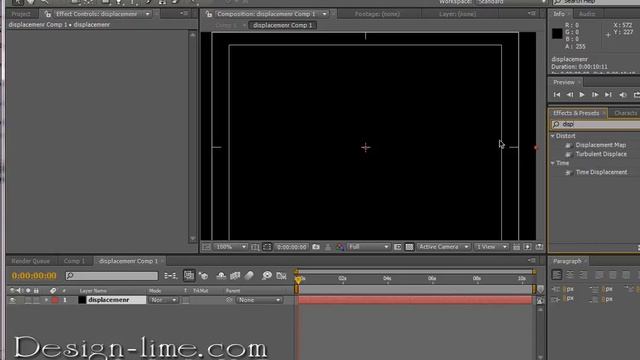Toggle Preserve Transparency checkbox for layer
Screen dimensions: 640x360
point(186,300)
